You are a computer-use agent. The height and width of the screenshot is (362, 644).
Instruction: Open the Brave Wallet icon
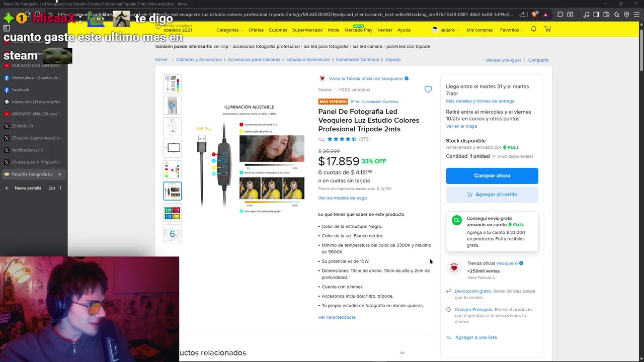(606, 15)
